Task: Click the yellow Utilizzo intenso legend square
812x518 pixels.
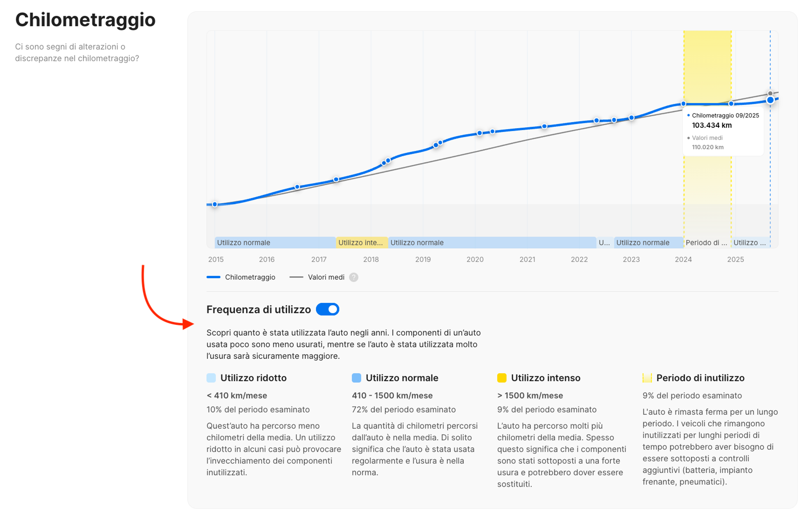Action: [x=501, y=378]
